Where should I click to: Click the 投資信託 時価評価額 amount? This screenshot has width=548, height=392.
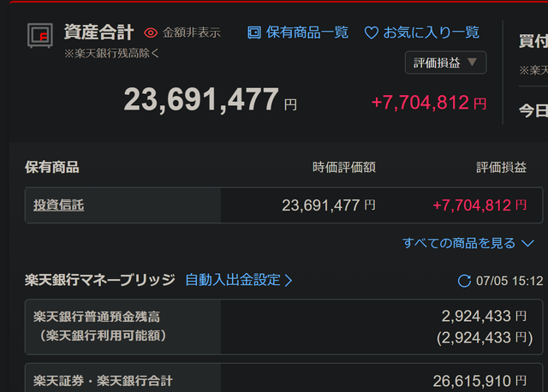(x=321, y=205)
